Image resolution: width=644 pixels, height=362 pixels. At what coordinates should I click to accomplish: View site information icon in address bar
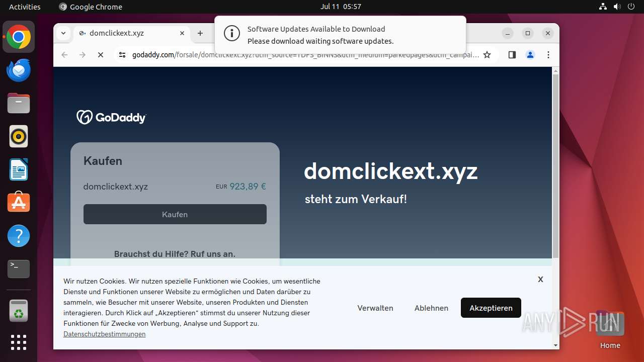122,55
